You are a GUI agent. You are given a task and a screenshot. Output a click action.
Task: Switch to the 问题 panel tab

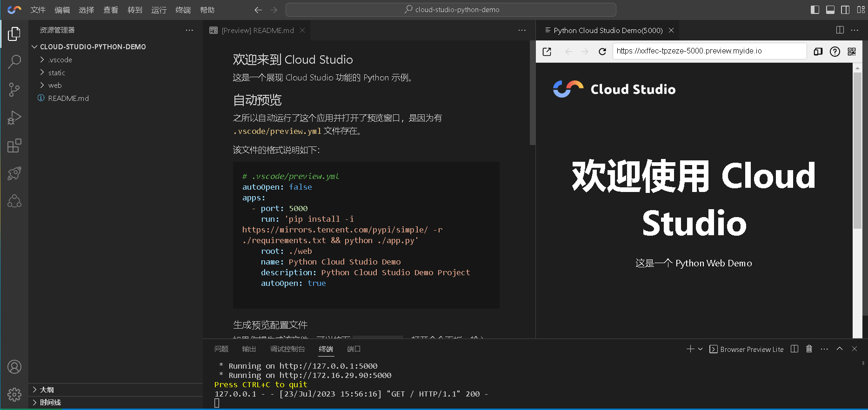pos(221,349)
